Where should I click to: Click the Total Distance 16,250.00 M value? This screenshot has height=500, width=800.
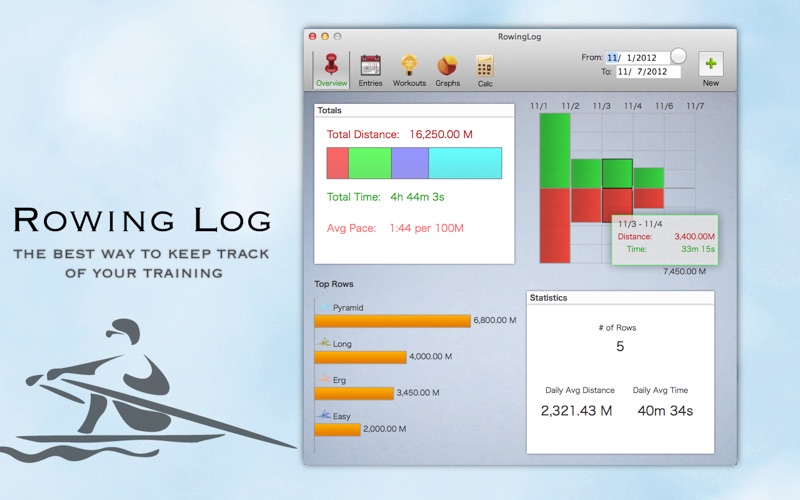point(441,134)
